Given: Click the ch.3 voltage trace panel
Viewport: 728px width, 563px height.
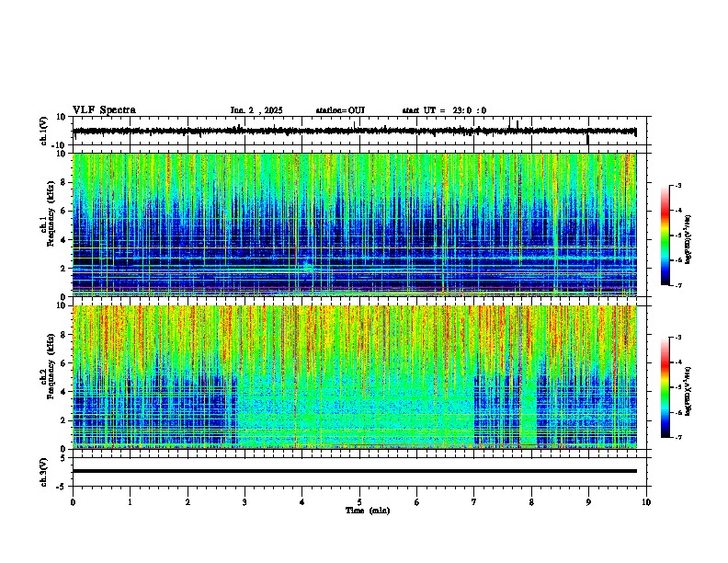Looking at the screenshot, I should coord(361,472).
